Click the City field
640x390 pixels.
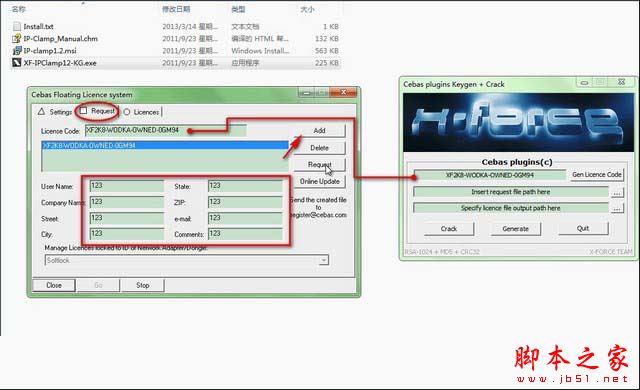click(x=127, y=234)
